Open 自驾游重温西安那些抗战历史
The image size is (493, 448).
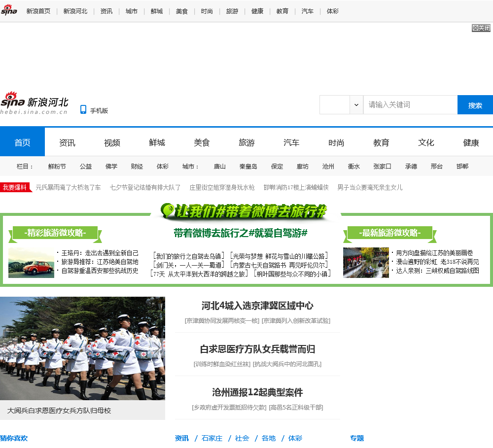point(100,271)
